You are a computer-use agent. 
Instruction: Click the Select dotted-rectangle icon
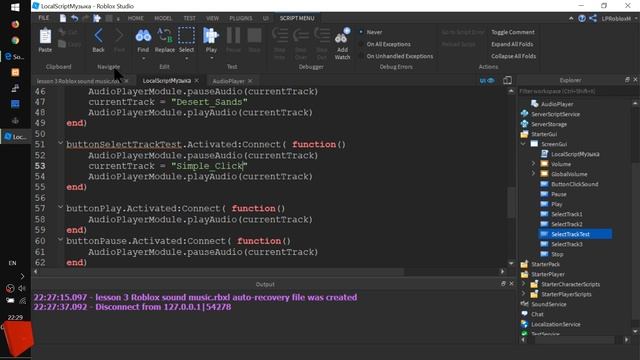tap(186, 36)
